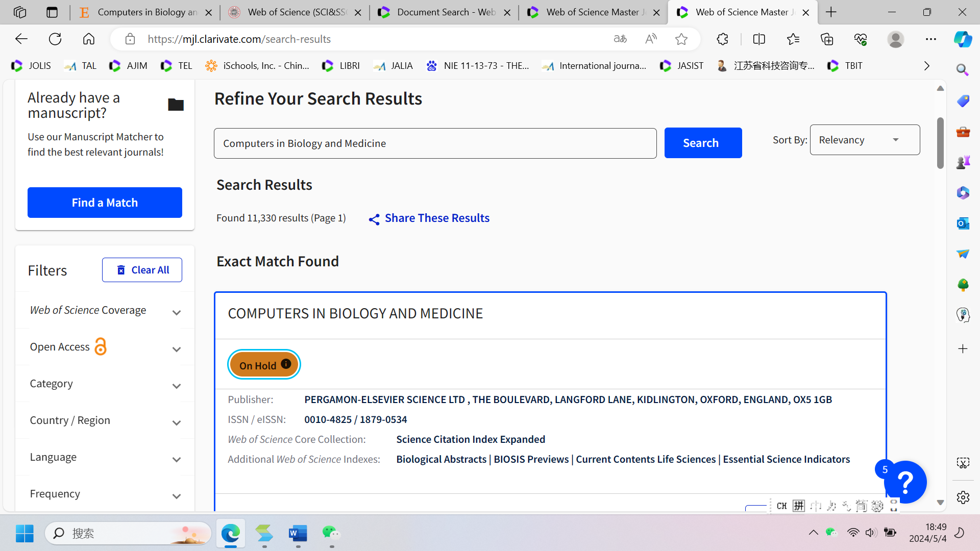Click the On Hold status badge
This screenshot has width=980, height=551.
click(264, 365)
